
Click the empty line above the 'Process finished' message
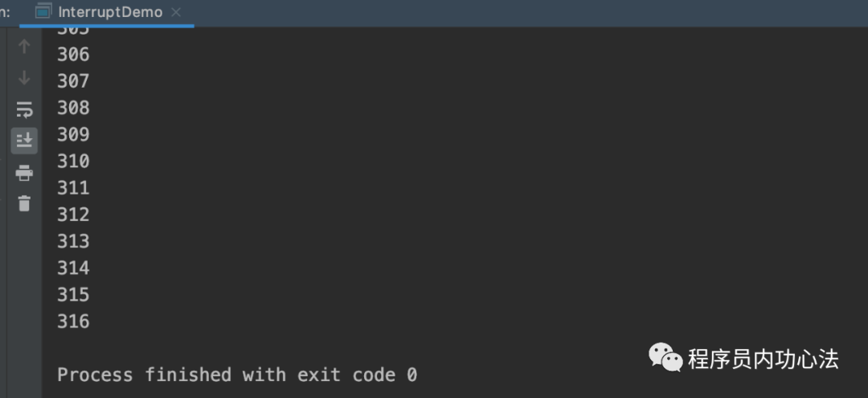[x=241, y=348]
